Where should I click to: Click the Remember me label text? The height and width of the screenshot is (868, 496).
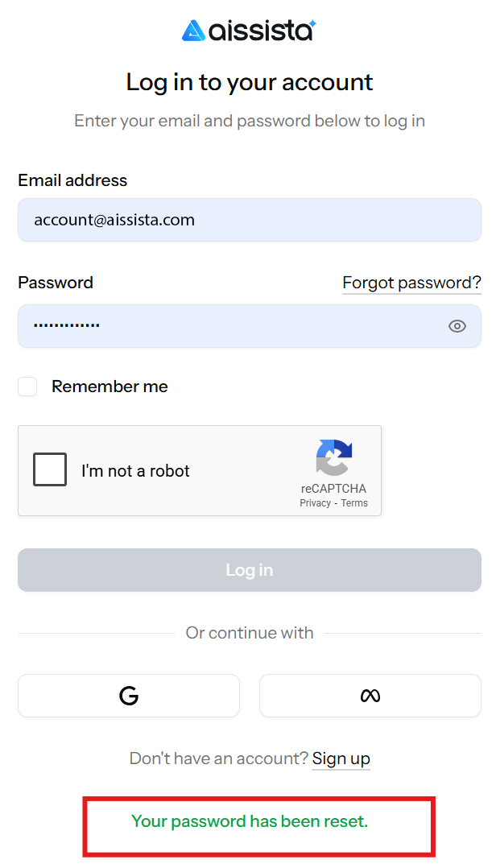click(x=110, y=386)
